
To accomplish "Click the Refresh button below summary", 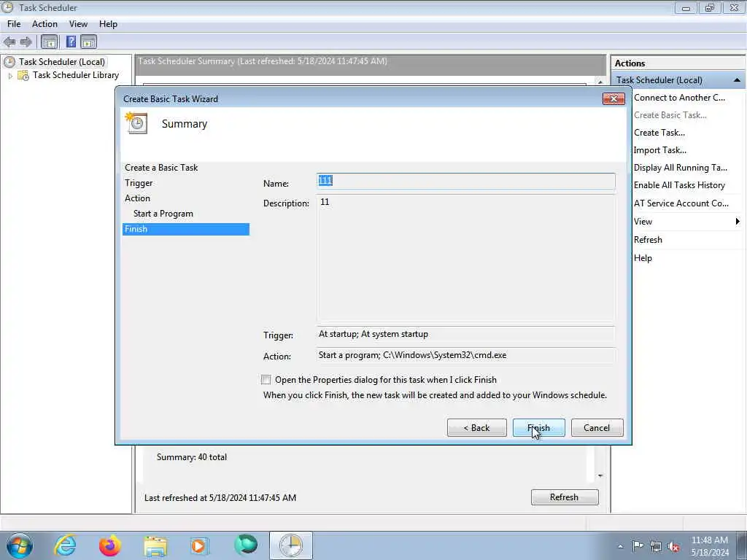I will [x=565, y=497].
